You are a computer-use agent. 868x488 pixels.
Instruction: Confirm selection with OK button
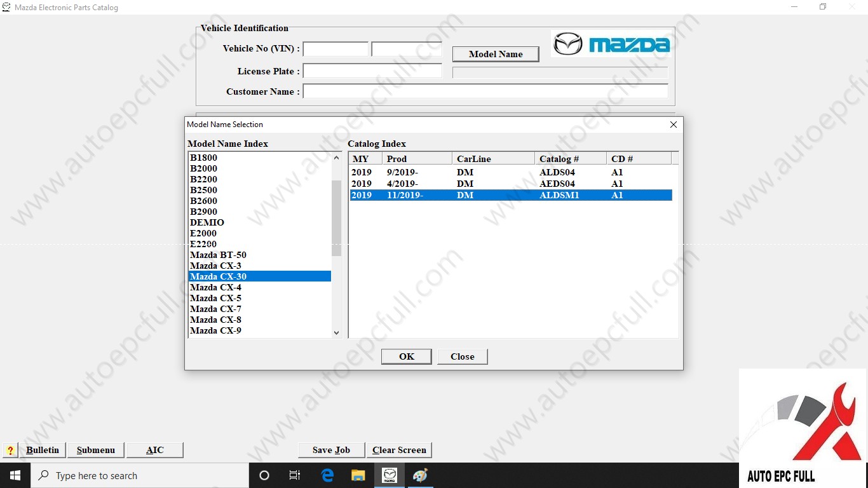[x=407, y=356]
